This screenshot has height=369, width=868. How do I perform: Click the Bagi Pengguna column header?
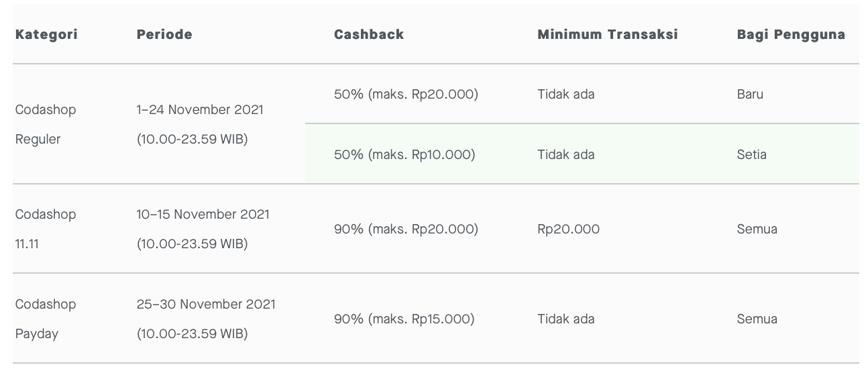pyautogui.click(x=791, y=34)
